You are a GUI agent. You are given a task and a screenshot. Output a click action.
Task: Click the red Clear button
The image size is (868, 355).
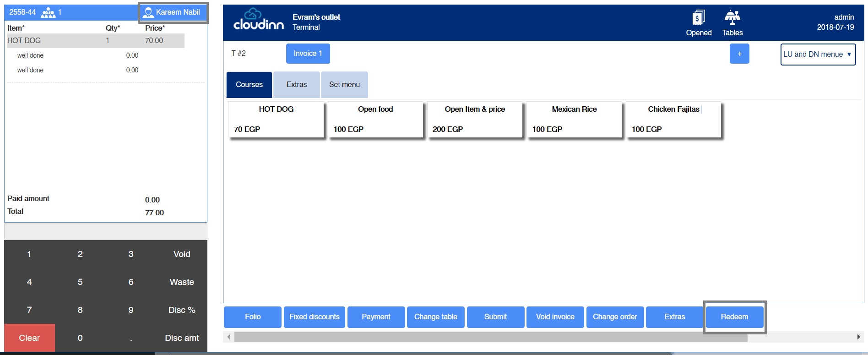coord(29,338)
